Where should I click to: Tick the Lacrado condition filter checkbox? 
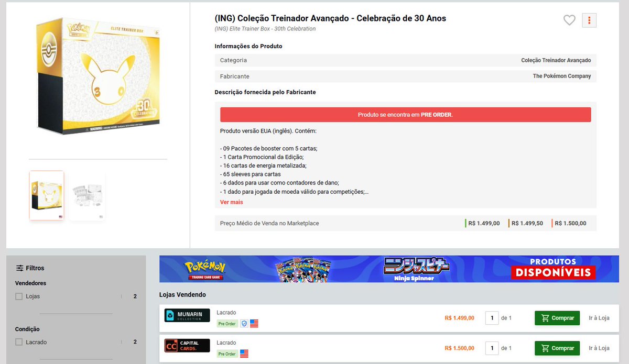(x=19, y=342)
